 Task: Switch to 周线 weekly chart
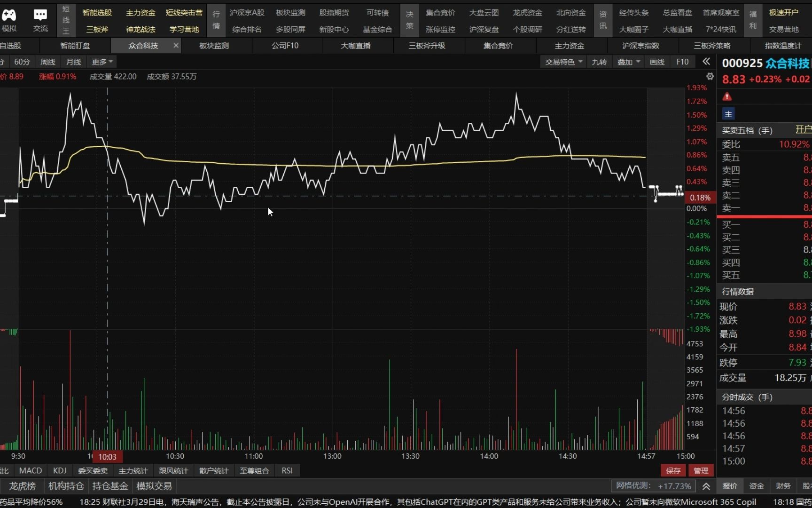click(x=47, y=62)
